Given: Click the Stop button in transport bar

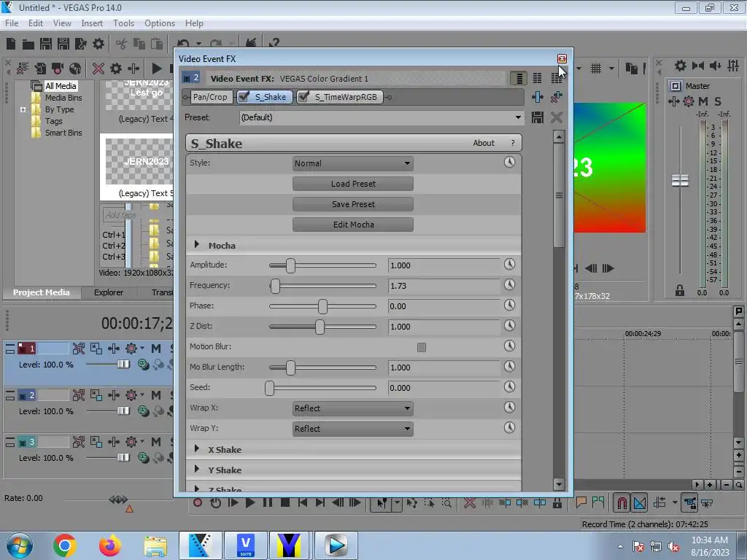Looking at the screenshot, I should [x=285, y=502].
